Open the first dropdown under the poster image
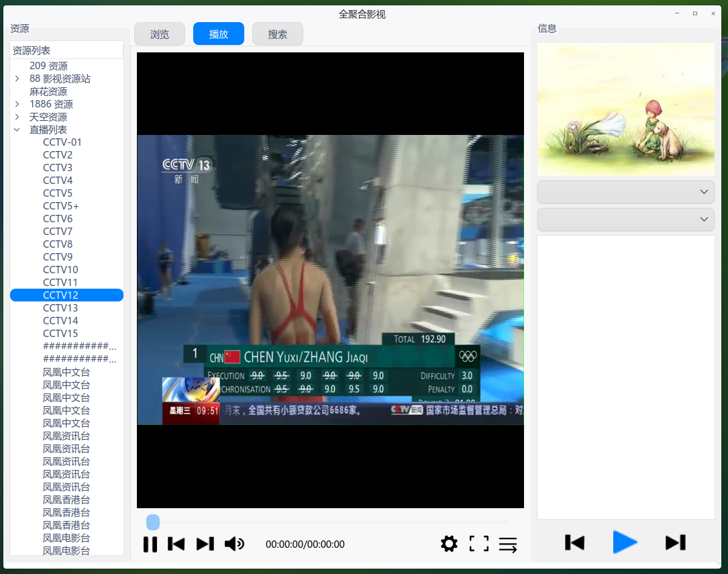The width and height of the screenshot is (728, 574). (x=625, y=192)
